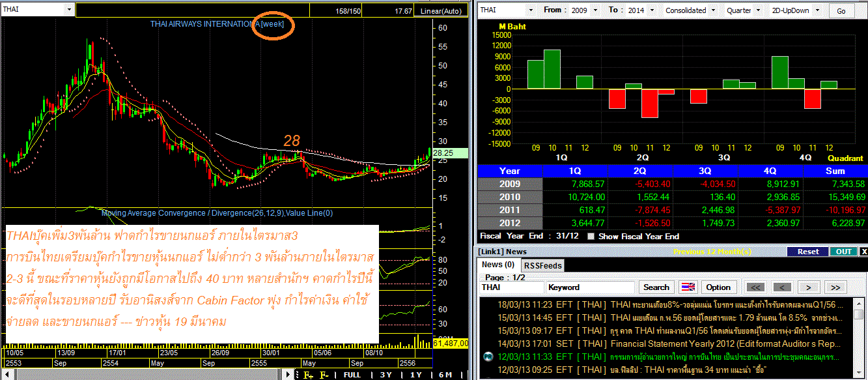The image size is (868, 380).
Task: Go to previous news page with < button
Action: [x=782, y=287]
